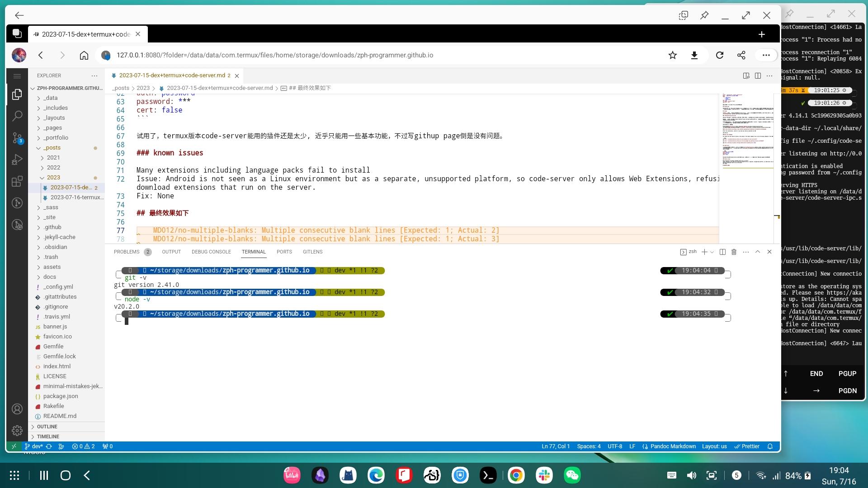Open the Extensions view
The image size is (868, 488).
17,181
